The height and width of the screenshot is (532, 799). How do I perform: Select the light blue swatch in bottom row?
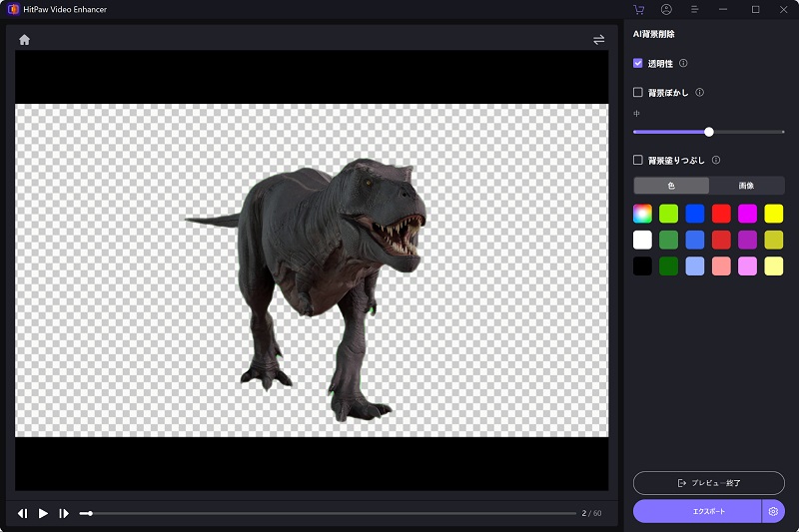pos(695,266)
